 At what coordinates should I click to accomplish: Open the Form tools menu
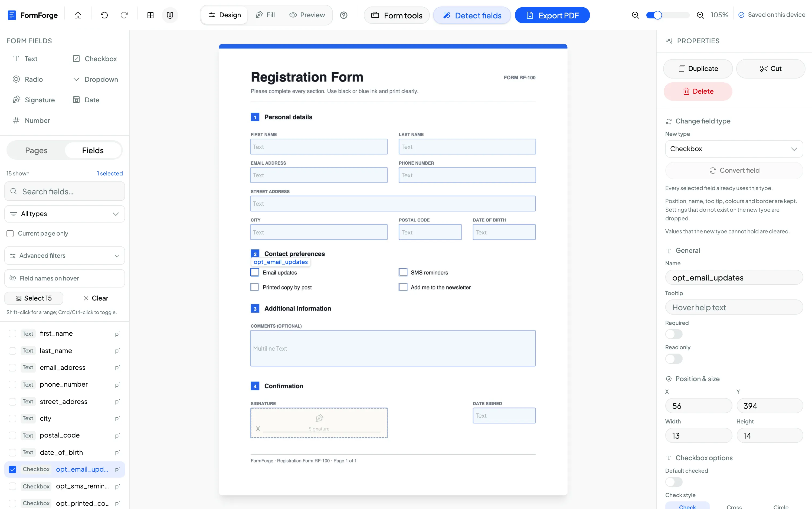point(397,15)
